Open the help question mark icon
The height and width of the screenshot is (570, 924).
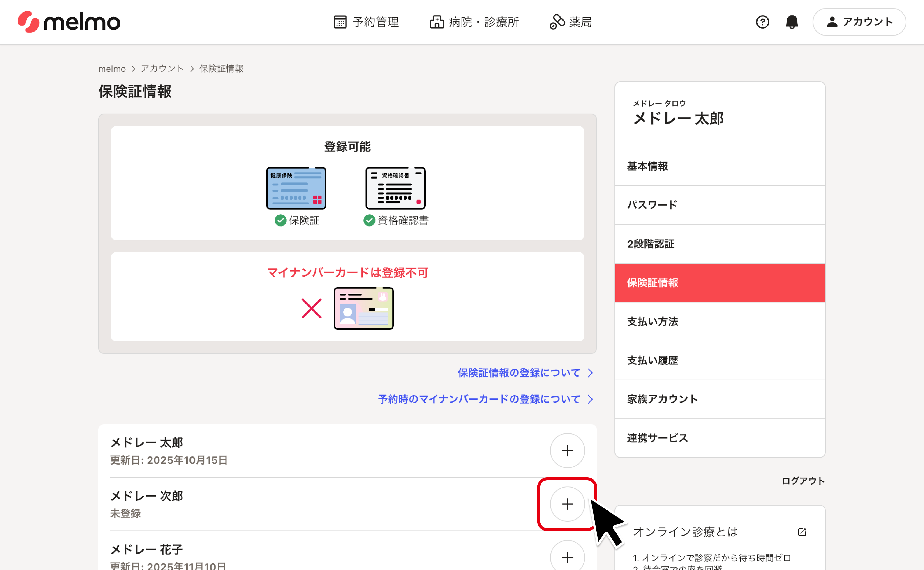coord(762,22)
